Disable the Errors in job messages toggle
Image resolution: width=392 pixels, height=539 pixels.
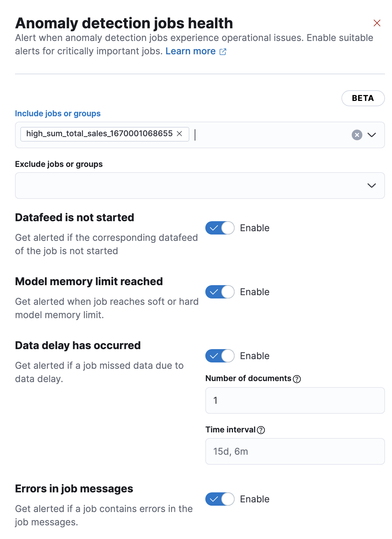coord(220,499)
